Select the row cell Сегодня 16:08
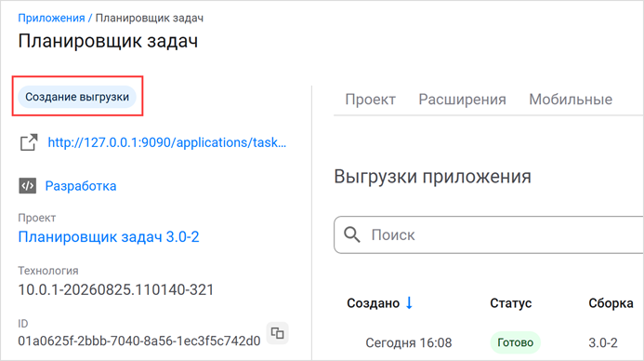 [x=409, y=342]
